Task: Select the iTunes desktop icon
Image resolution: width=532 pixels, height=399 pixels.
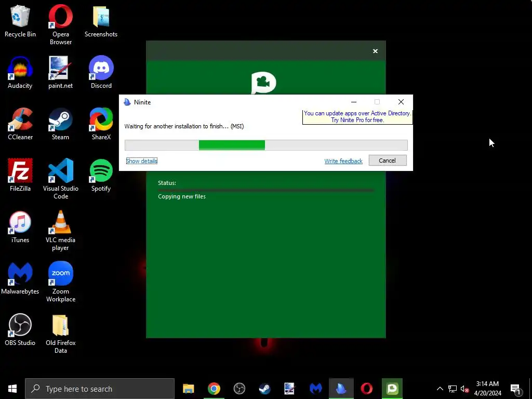Action: coord(20,227)
